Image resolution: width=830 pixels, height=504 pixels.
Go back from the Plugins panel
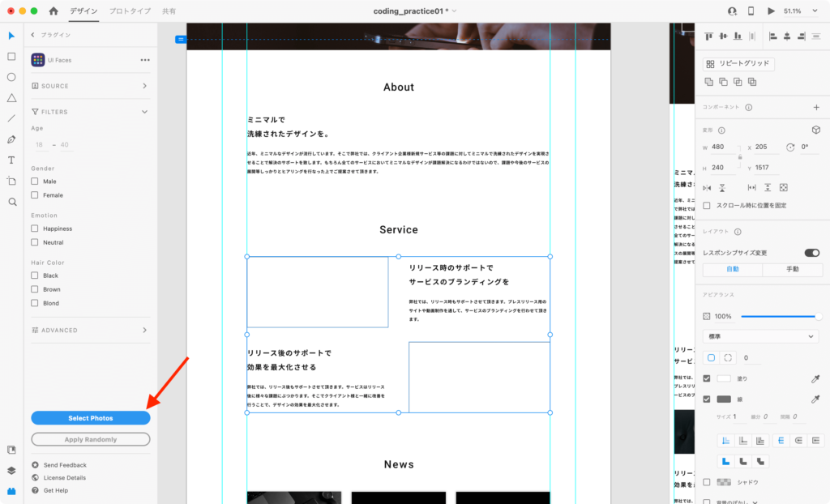(x=32, y=35)
